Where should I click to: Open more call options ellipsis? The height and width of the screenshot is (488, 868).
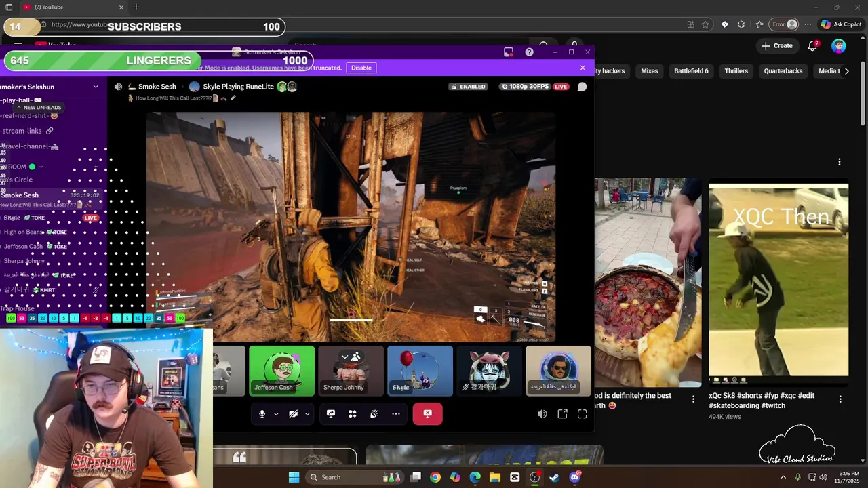(x=396, y=414)
